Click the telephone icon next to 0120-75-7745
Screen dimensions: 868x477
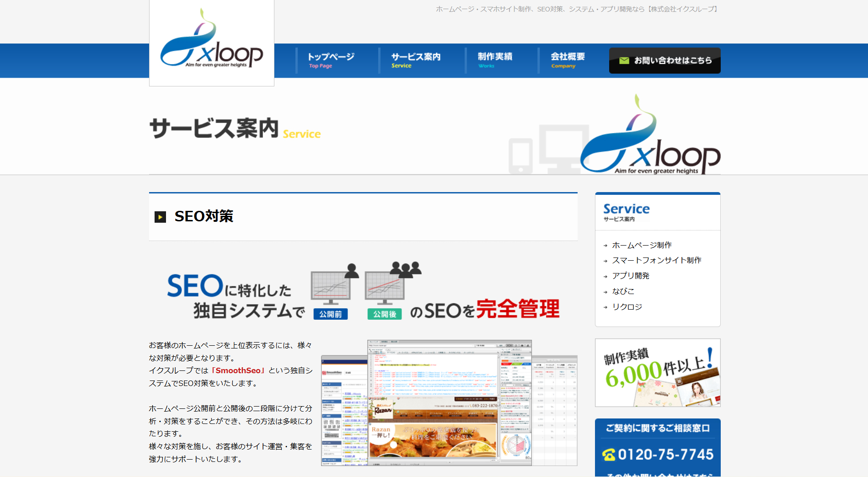(608, 455)
